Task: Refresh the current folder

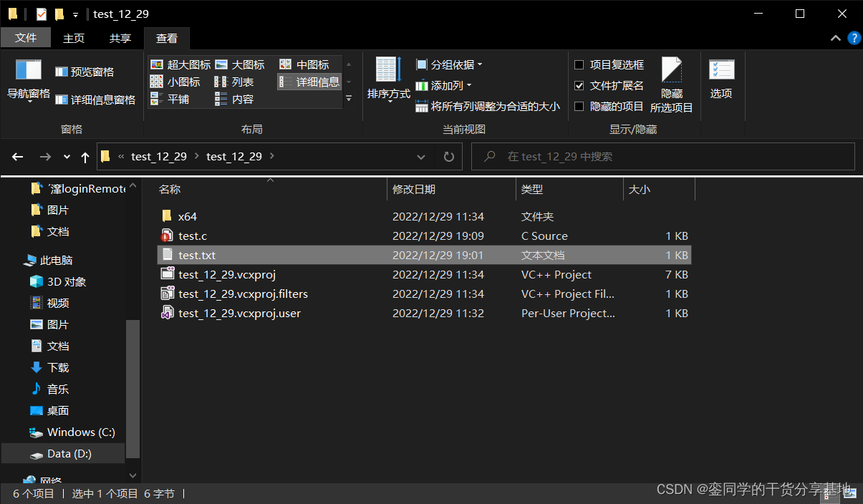Action: [x=449, y=156]
